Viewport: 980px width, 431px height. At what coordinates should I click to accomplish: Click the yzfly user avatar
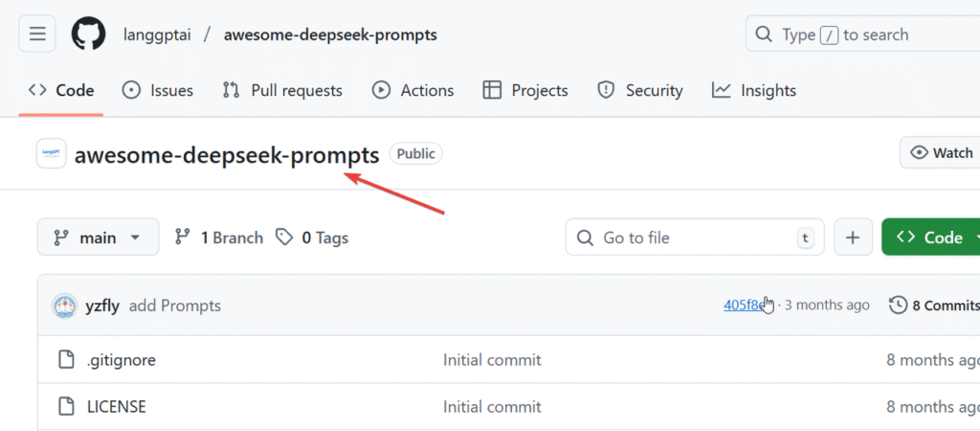[x=65, y=306]
